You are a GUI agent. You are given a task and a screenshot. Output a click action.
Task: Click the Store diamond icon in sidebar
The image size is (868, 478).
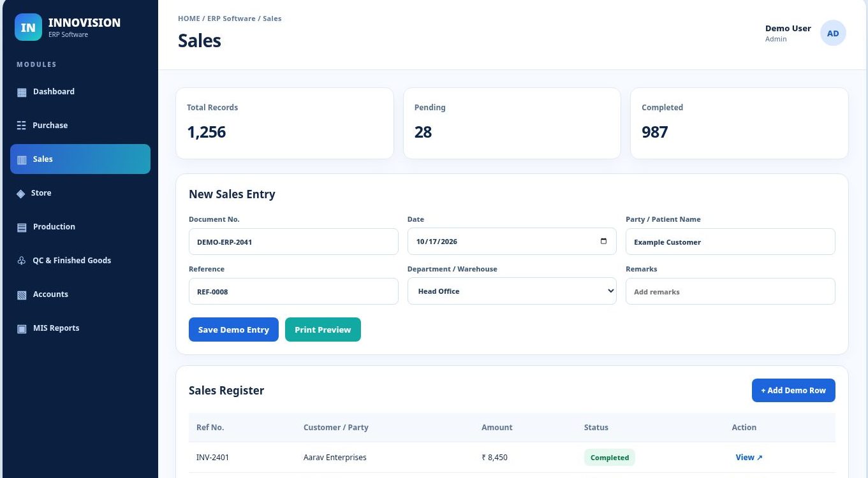coord(21,193)
